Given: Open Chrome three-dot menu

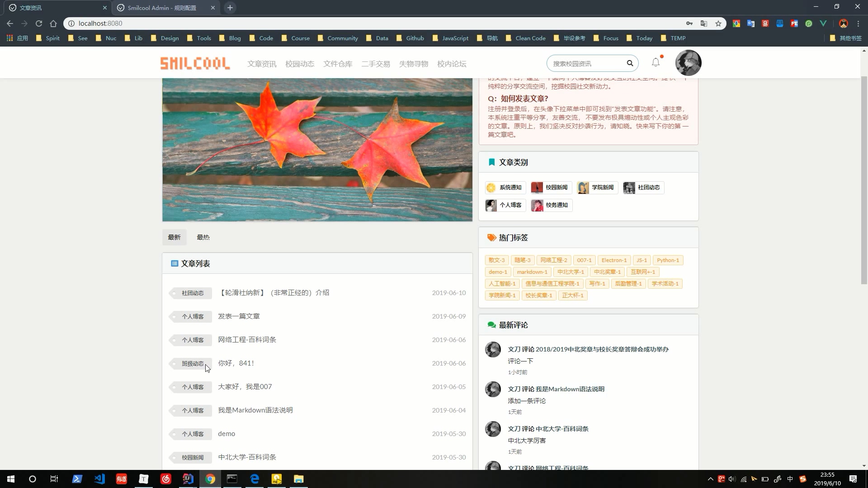Looking at the screenshot, I should [x=858, y=23].
